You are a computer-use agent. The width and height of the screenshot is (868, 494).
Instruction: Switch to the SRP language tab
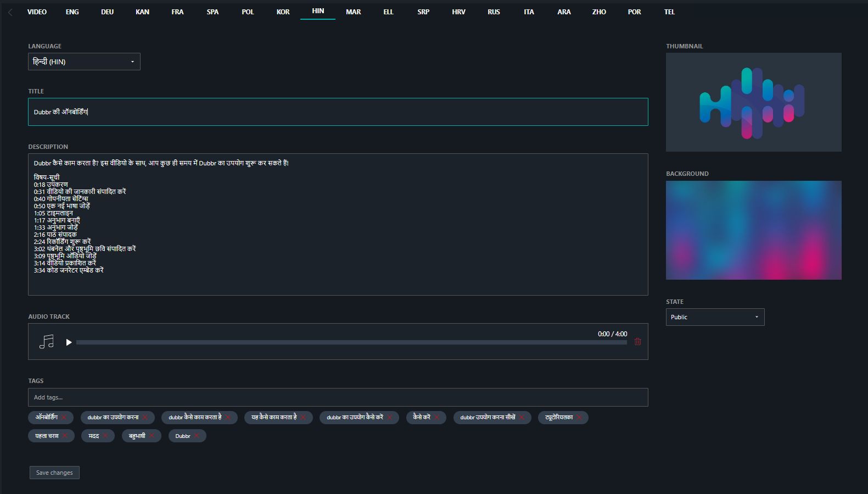coord(423,12)
